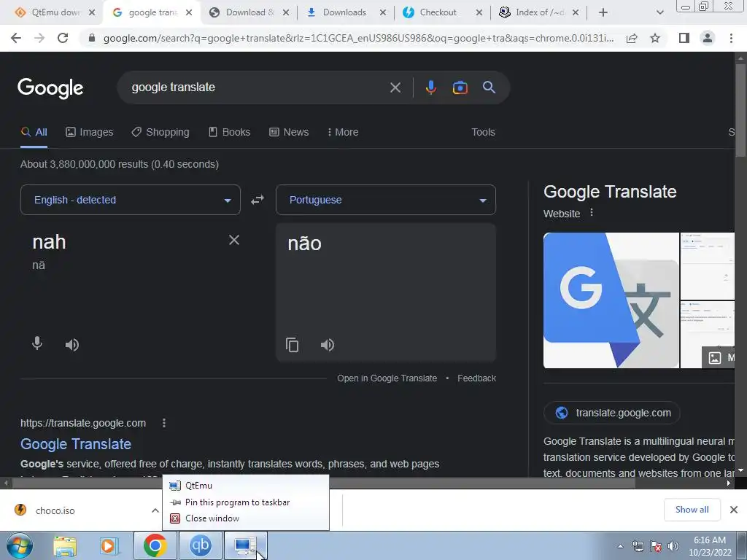Screen dimensions: 747x560
Task: Bookmark this page with the star icon
Action: point(655,38)
